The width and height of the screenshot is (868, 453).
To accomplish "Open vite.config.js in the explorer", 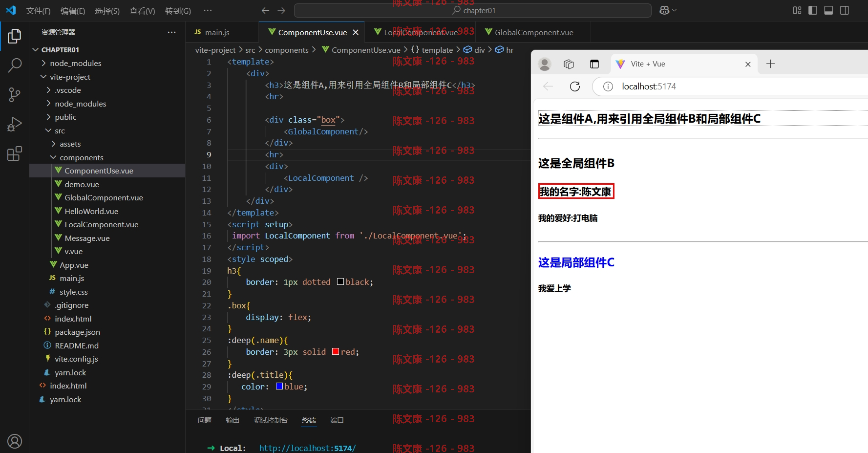I will 107,359.
